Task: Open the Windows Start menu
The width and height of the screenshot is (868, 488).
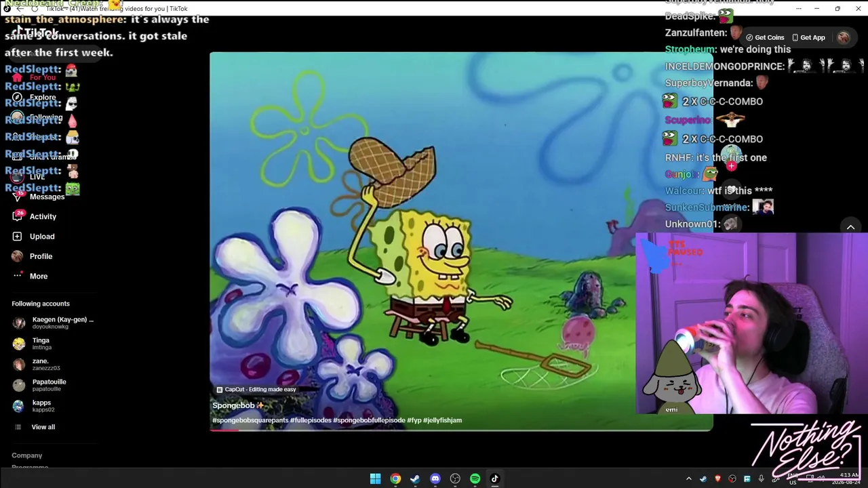Action: coord(375,479)
